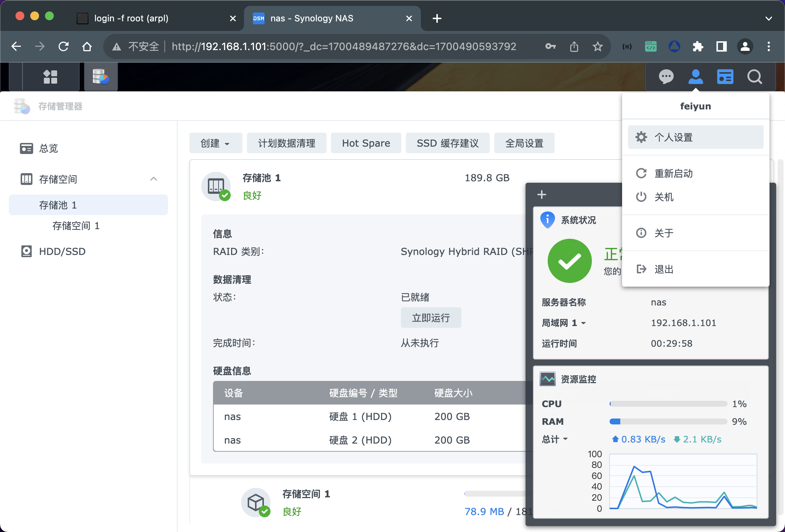Go to browser home page

point(87,46)
